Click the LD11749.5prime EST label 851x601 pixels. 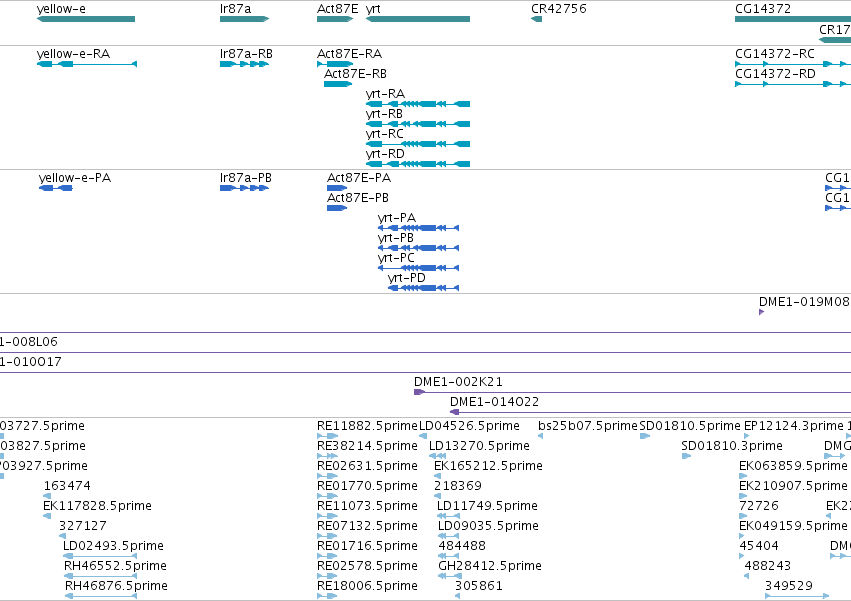coord(487,506)
